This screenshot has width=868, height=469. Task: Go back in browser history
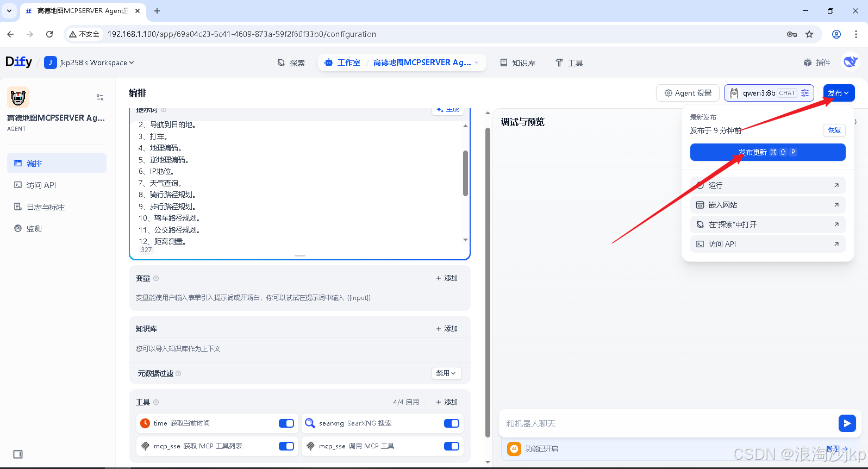10,34
